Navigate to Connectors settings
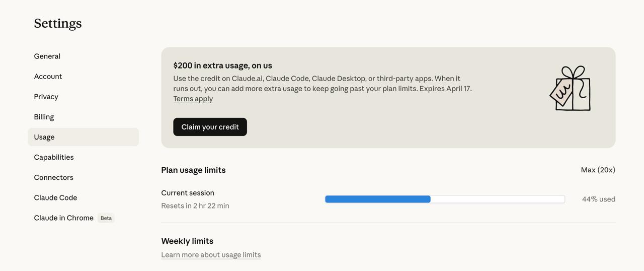Image resolution: width=644 pixels, height=271 pixels. [54, 177]
